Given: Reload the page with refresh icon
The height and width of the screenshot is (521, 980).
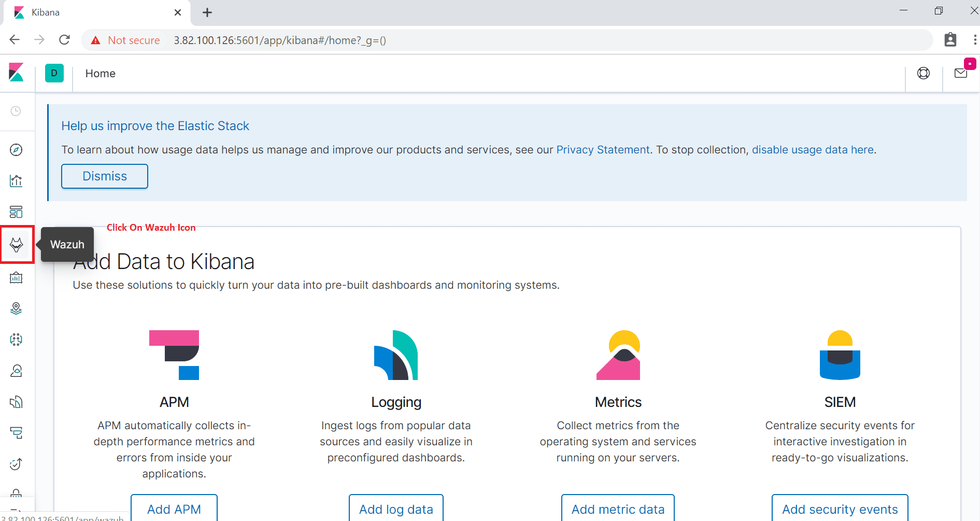Looking at the screenshot, I should coord(64,40).
